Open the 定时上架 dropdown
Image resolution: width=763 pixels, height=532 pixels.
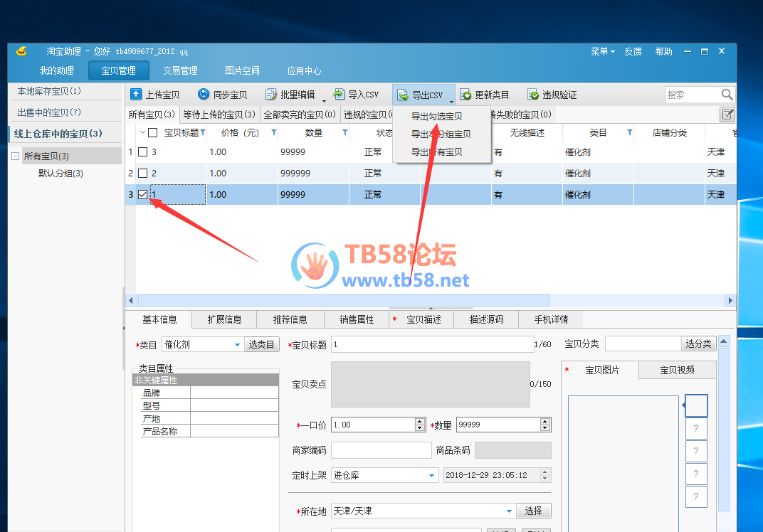point(431,476)
